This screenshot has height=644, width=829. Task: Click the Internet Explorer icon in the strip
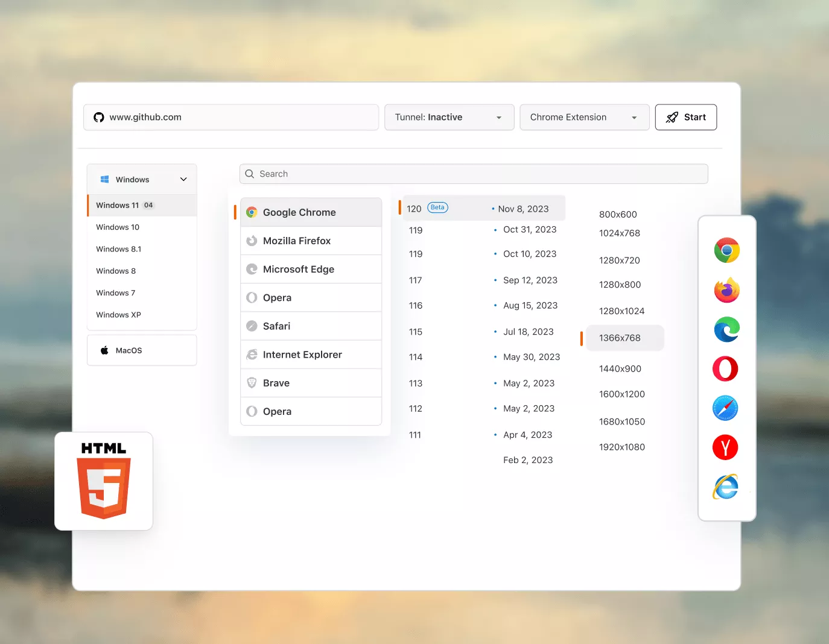pos(725,487)
